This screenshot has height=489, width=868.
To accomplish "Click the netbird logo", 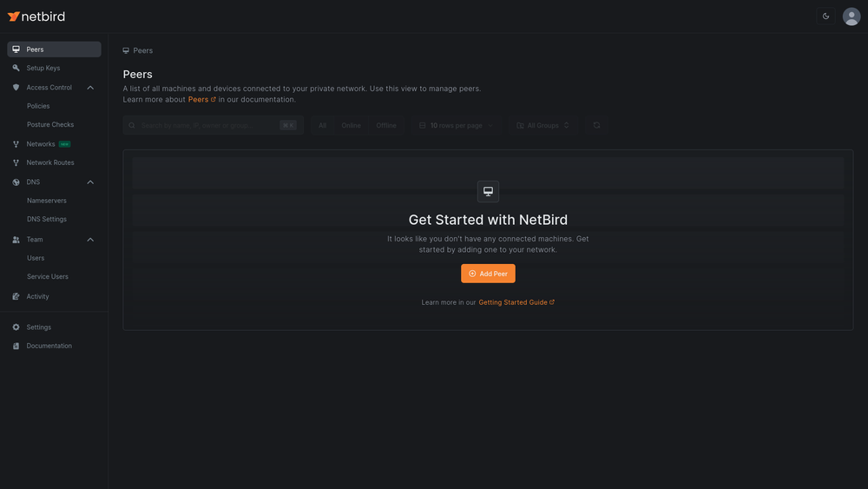I will click(x=36, y=17).
